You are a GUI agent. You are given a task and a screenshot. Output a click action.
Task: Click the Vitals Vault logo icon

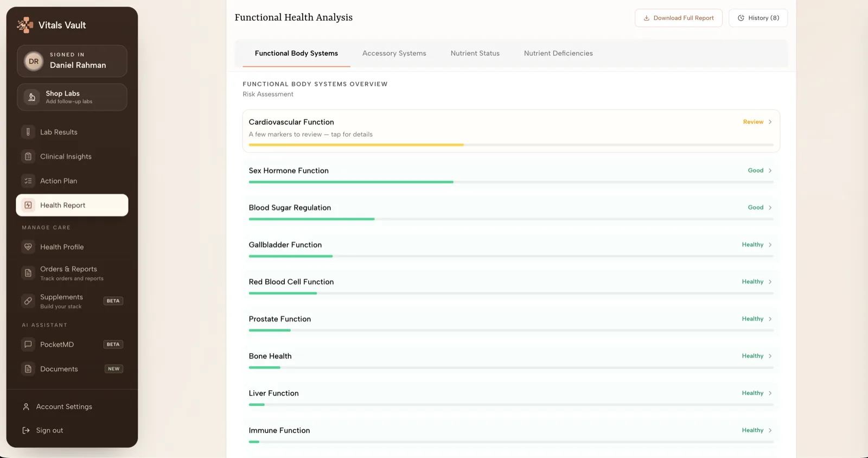(x=25, y=25)
